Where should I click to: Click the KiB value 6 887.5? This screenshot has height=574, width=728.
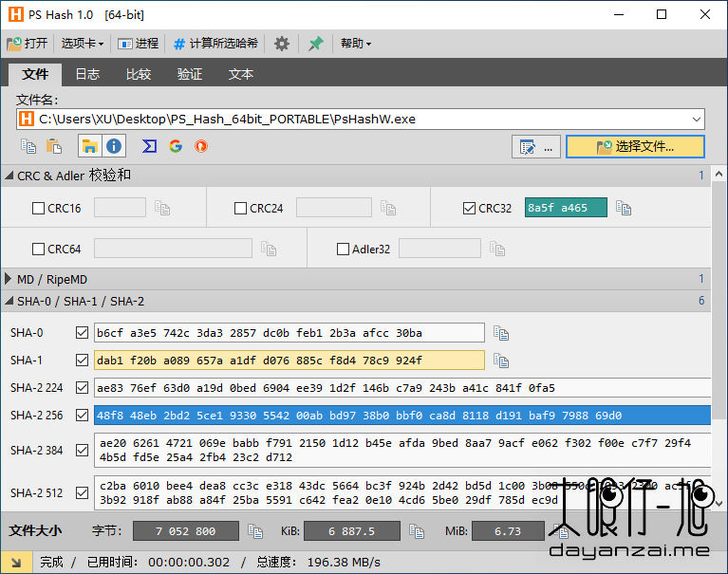pyautogui.click(x=352, y=531)
